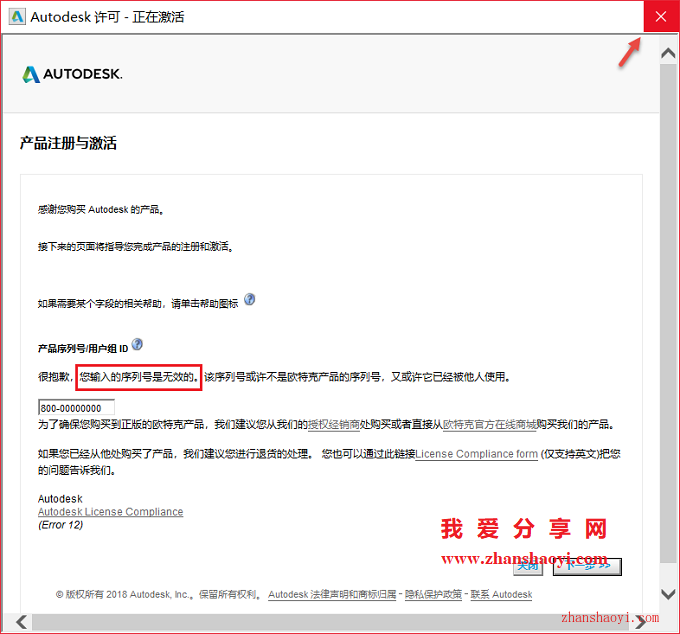Click the horizontal scrollbar right arrow
The image size is (680, 634).
click(641, 623)
